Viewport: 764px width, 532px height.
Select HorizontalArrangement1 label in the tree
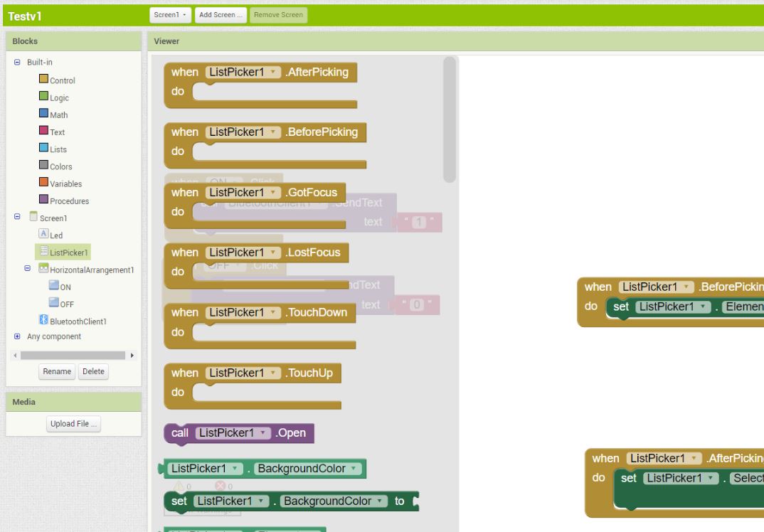92,270
